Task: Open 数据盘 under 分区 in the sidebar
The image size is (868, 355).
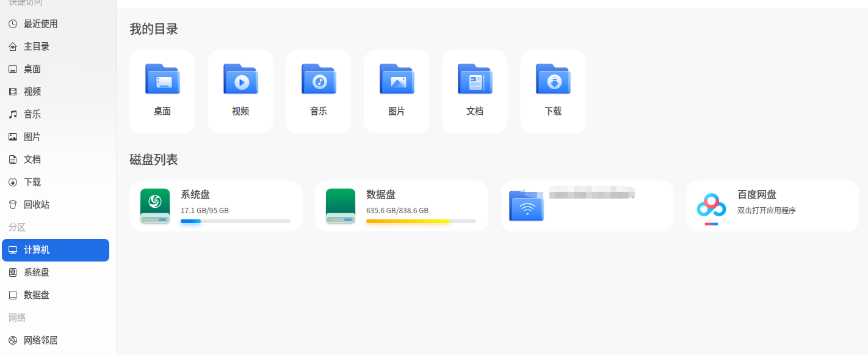Action: [x=56, y=295]
